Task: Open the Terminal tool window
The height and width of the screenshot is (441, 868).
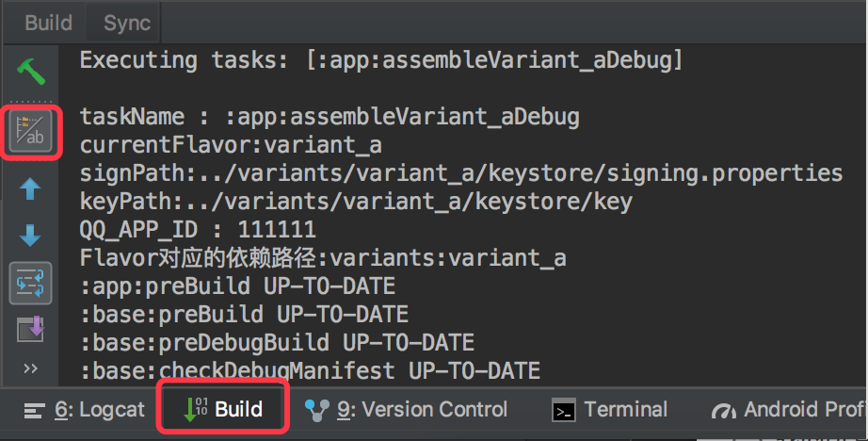Action: pos(610,410)
